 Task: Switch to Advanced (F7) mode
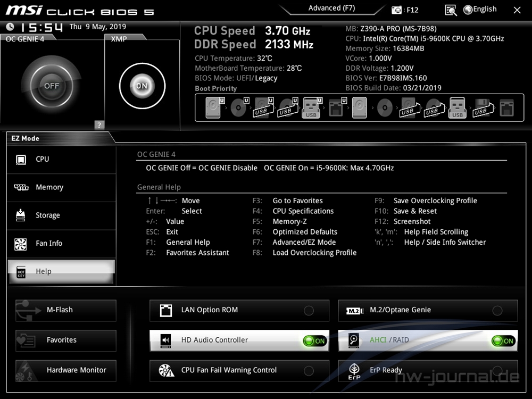(x=331, y=8)
